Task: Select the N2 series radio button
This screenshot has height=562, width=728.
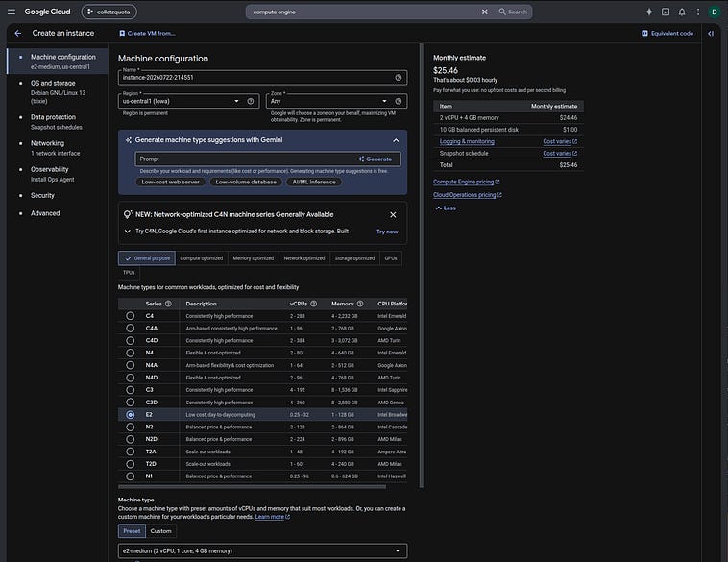Action: 130,427
